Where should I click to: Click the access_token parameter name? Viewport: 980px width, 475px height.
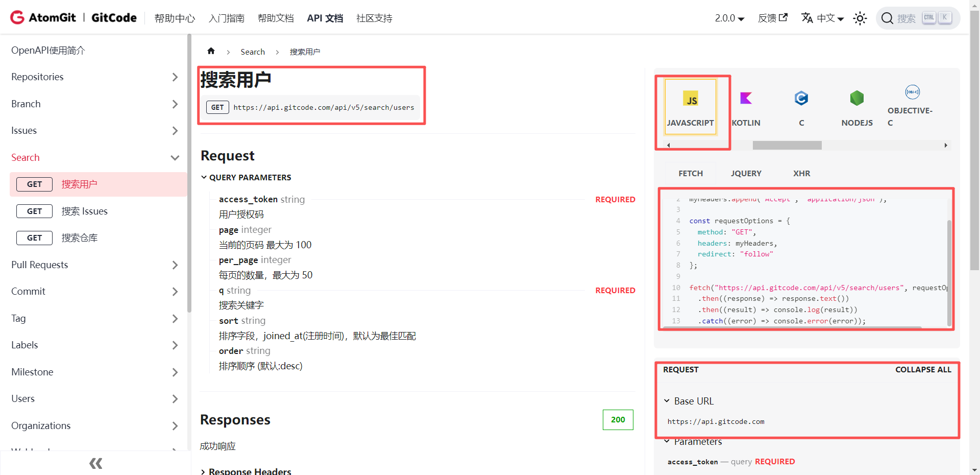[248, 199]
